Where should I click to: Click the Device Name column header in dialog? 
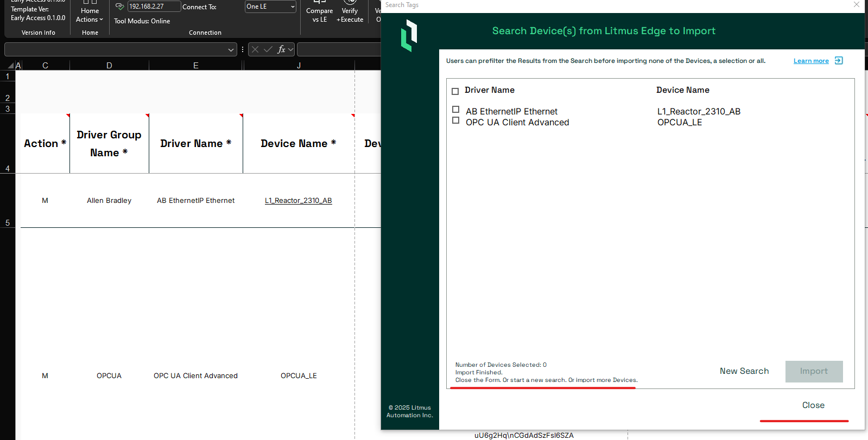pyautogui.click(x=683, y=90)
